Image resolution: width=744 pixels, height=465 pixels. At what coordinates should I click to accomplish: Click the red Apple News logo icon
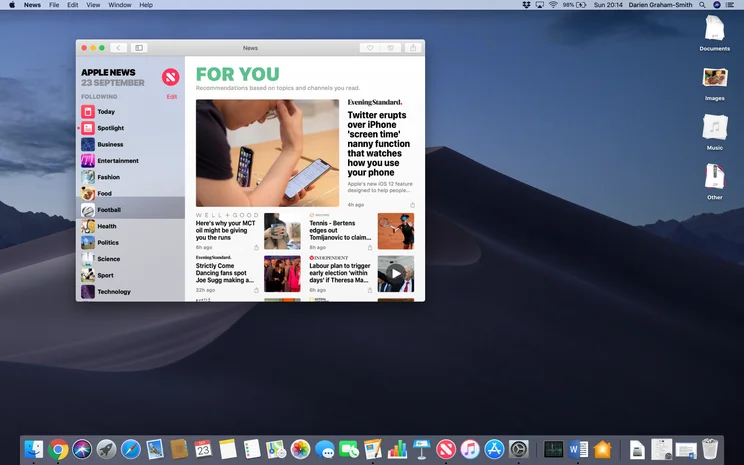coord(170,77)
